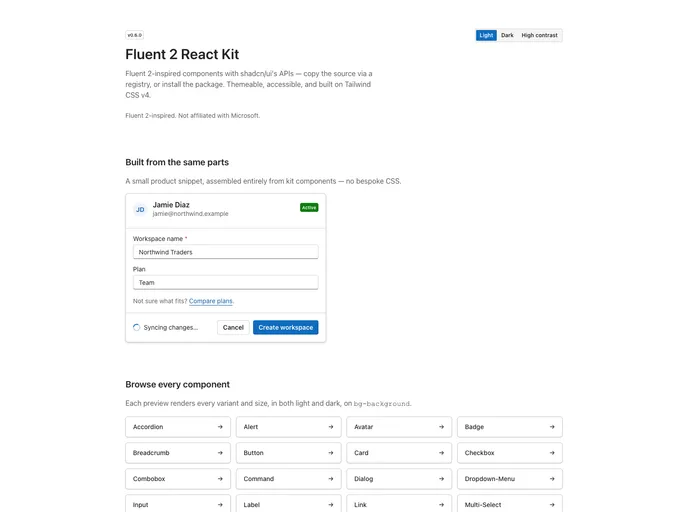The width and height of the screenshot is (688, 512).
Task: Open the Link component card
Action: 399,504
